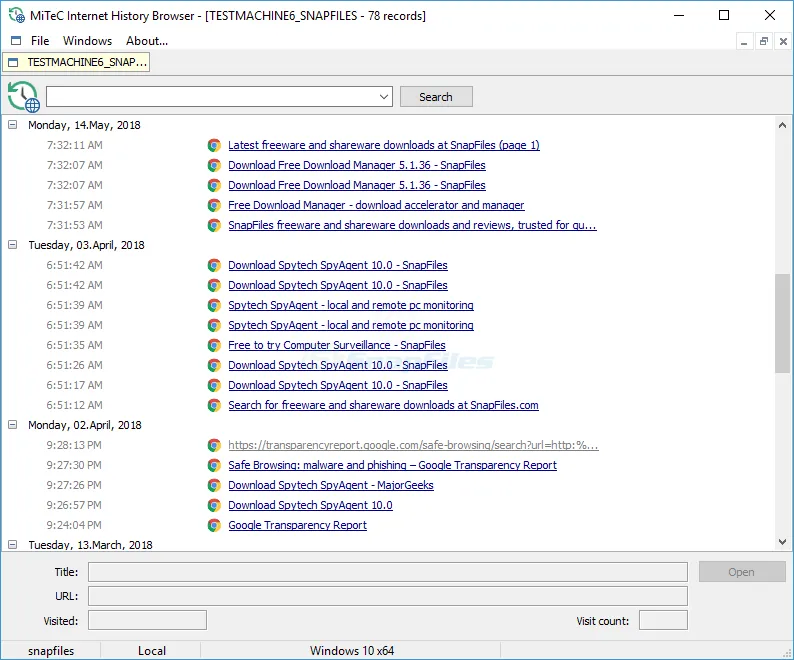Select the 9:28:13 PM timestamp
794x660 pixels.
pos(74,445)
